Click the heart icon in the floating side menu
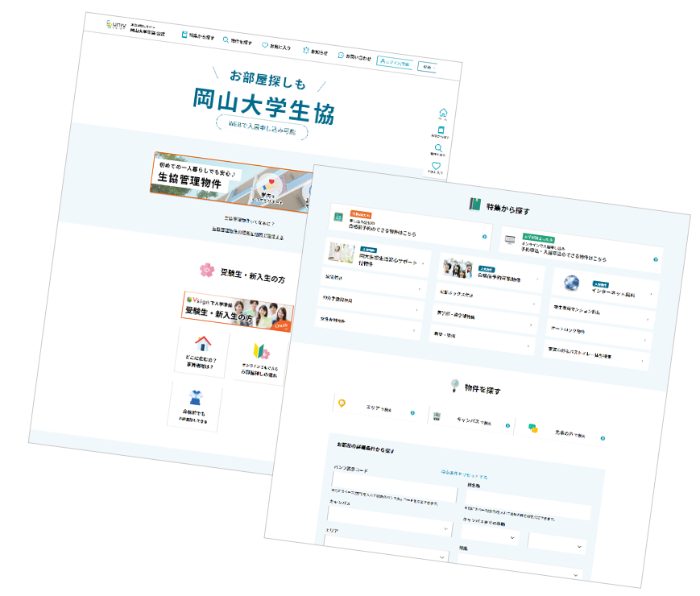 436,168
